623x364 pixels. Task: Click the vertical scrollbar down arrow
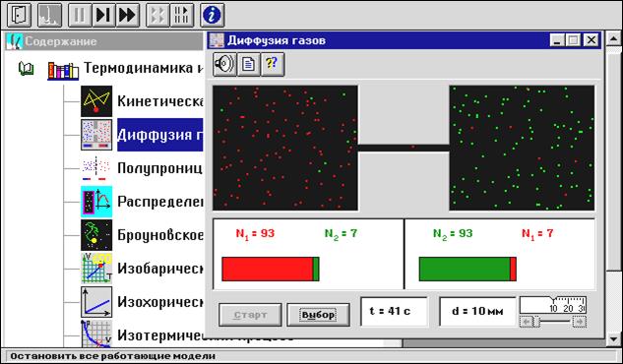point(614,339)
